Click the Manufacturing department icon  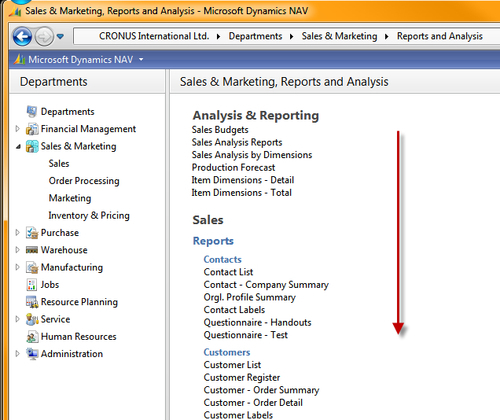coord(32,267)
